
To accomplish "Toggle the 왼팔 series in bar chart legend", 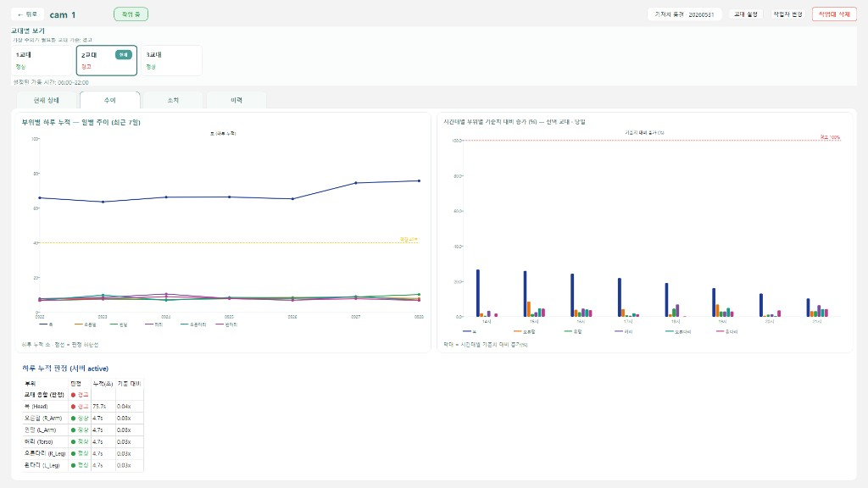I will [574, 331].
